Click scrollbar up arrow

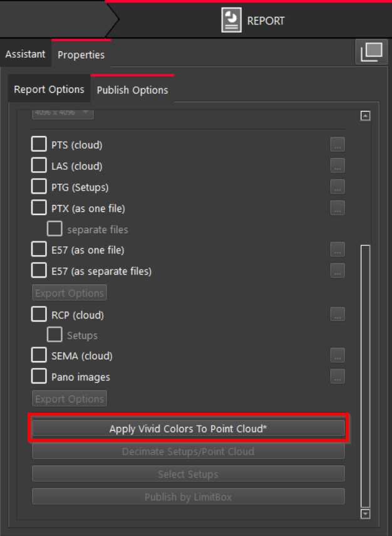366,115
